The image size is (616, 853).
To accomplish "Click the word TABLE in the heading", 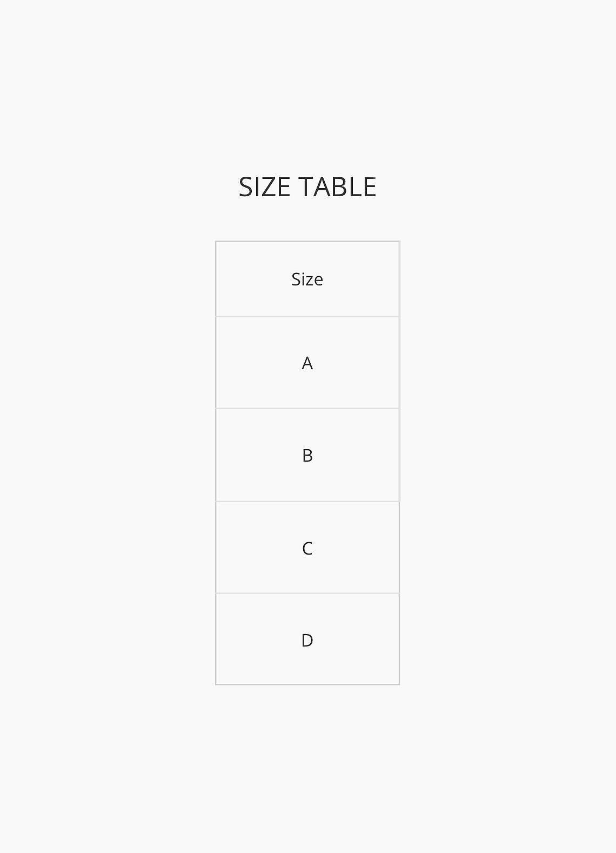I will [338, 187].
